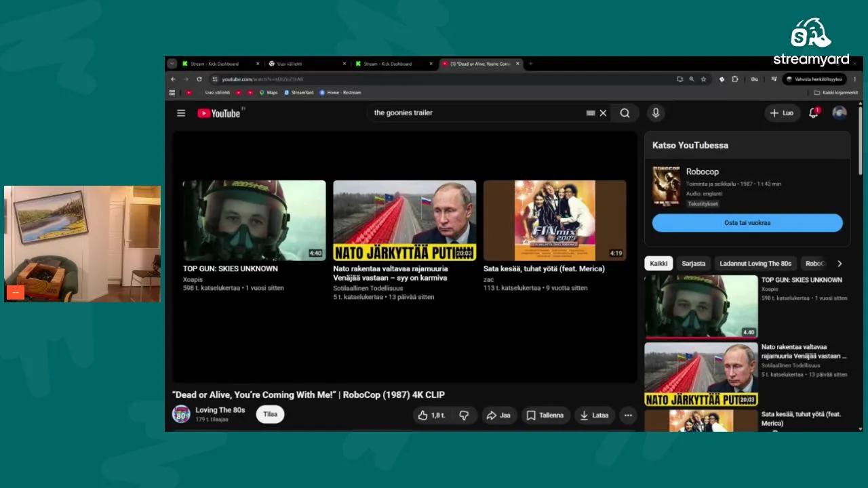Open sidebar Putin wall video thumbnail

click(701, 374)
